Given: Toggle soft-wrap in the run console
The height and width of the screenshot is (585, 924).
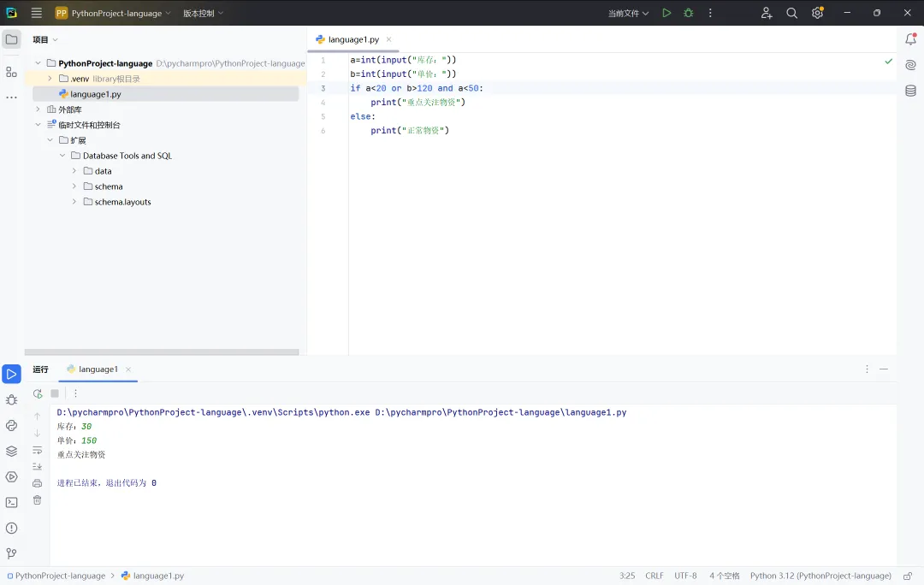Looking at the screenshot, I should coord(37,450).
